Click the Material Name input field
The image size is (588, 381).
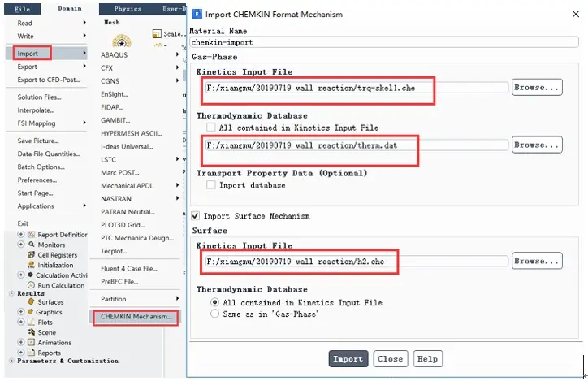[x=384, y=42]
